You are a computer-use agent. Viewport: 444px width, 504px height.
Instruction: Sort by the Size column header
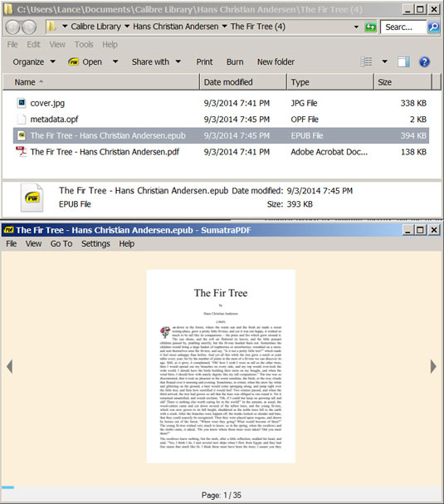click(403, 82)
